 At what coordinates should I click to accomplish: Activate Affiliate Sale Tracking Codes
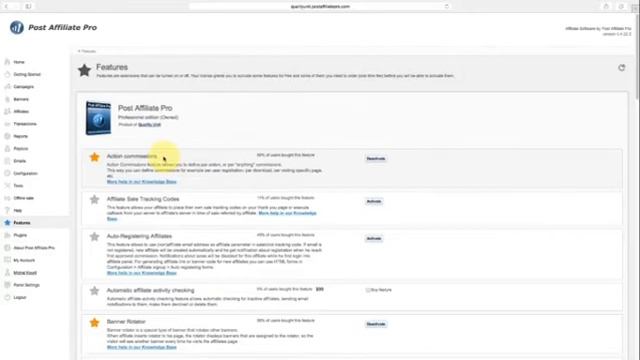click(x=374, y=201)
